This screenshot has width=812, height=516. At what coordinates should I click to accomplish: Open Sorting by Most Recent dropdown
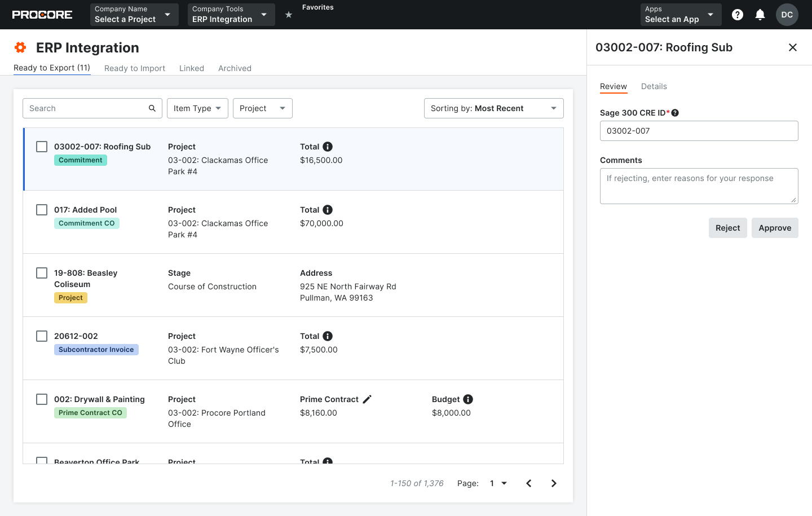coord(494,108)
